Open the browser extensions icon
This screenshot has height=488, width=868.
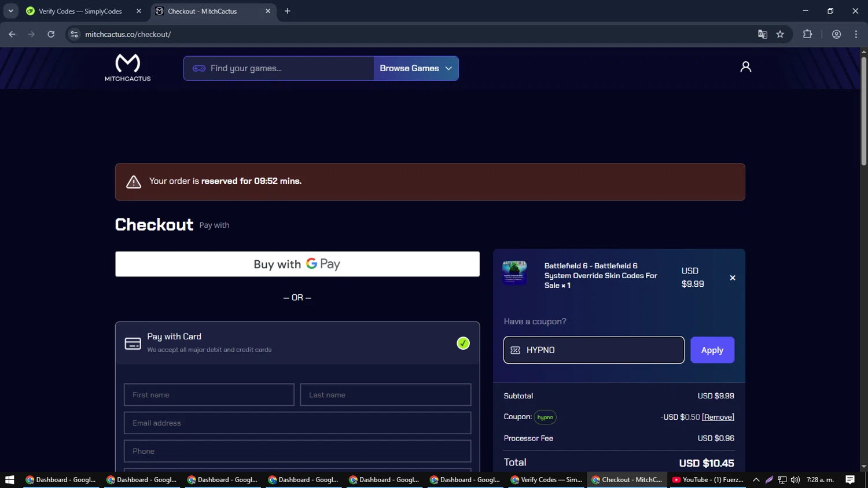(807, 34)
